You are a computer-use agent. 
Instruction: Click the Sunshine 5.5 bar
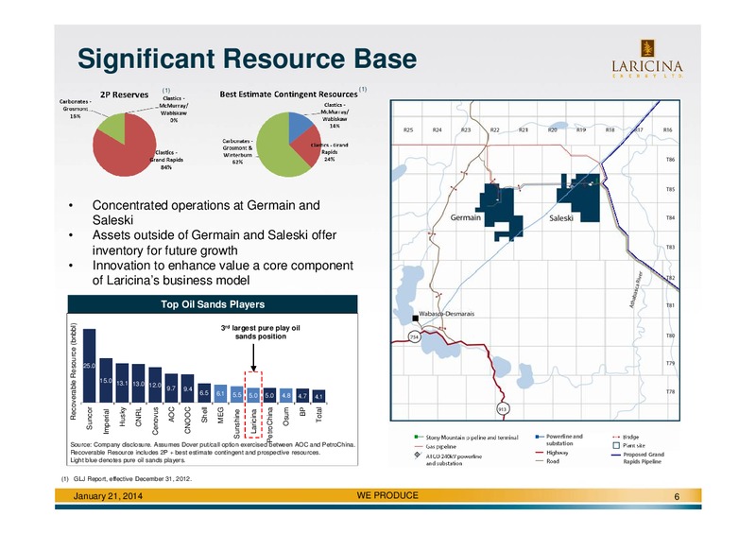237,394
